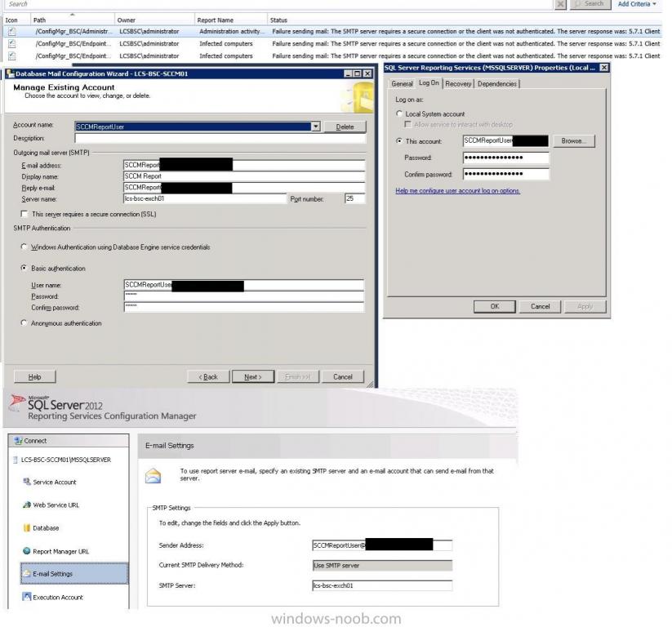The width and height of the screenshot is (672, 627).
Task: Toggle Allow service to interact with desktop
Action: pyautogui.click(x=407, y=124)
